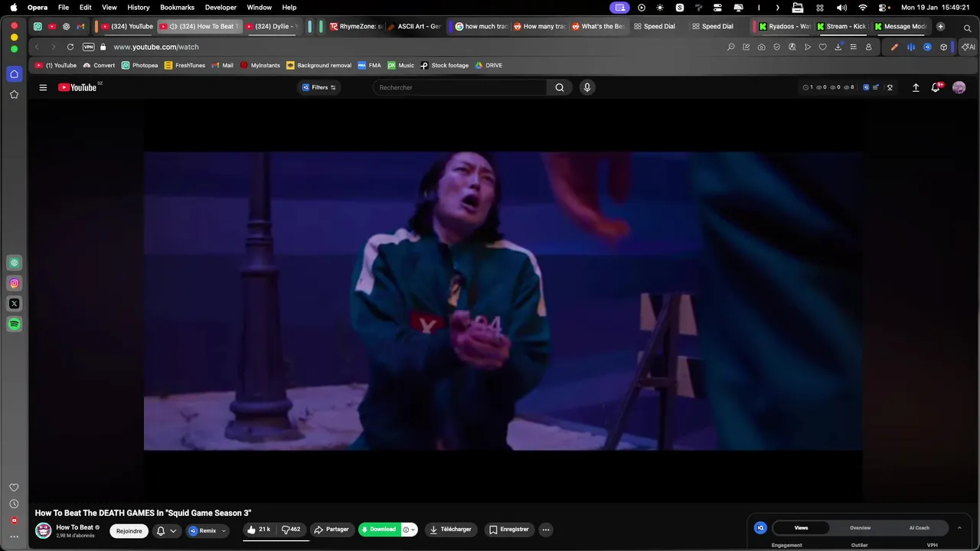Image resolution: width=980 pixels, height=551 pixels.
Task: Open YouTube notifications bell with 9+ badge
Action: pos(936,87)
